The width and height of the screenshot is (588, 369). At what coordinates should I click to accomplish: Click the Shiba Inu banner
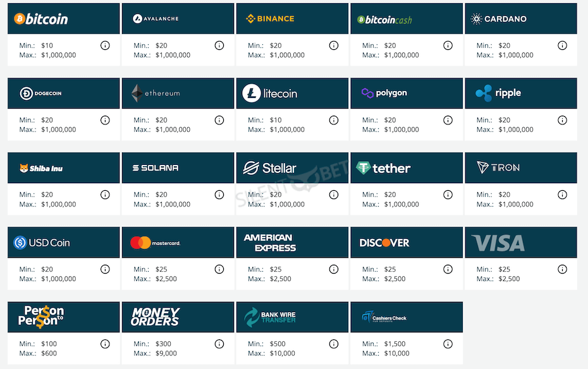point(63,168)
